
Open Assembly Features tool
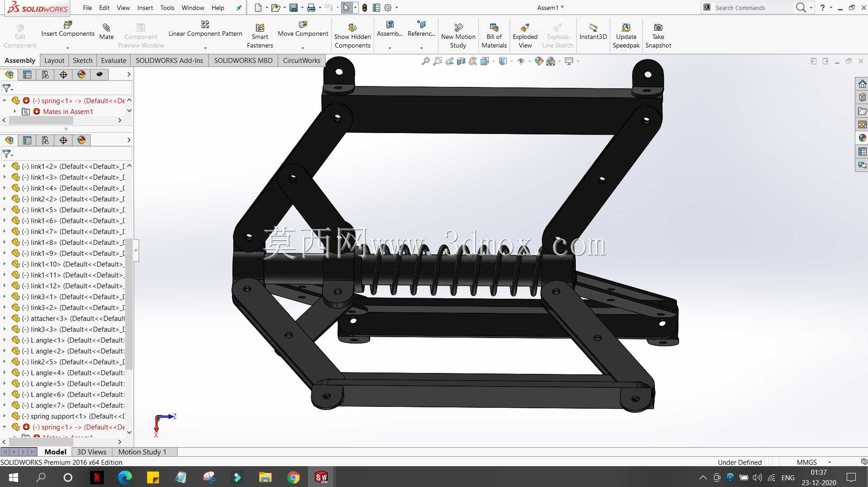[390, 29]
